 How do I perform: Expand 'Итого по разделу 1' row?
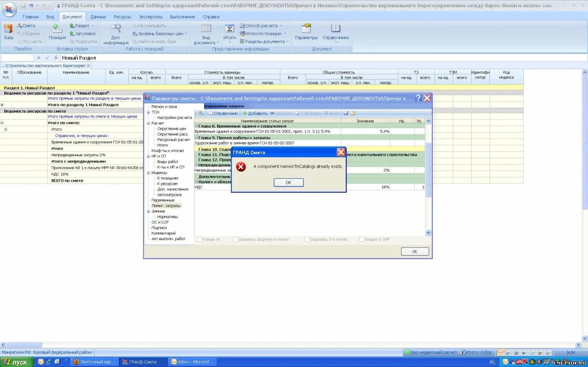(2, 105)
